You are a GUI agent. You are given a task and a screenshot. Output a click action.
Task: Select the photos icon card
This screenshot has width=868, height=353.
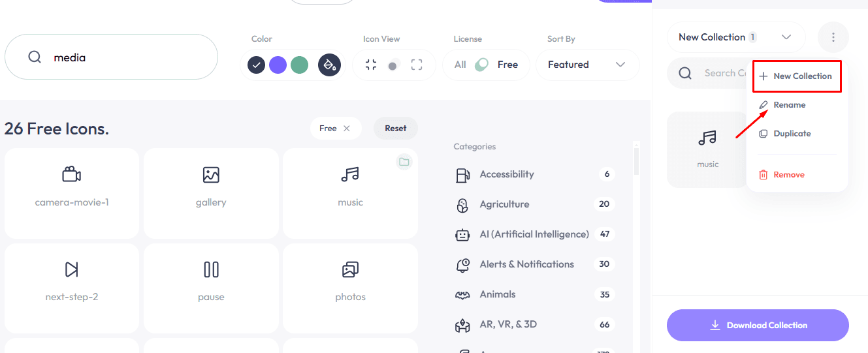350,288
